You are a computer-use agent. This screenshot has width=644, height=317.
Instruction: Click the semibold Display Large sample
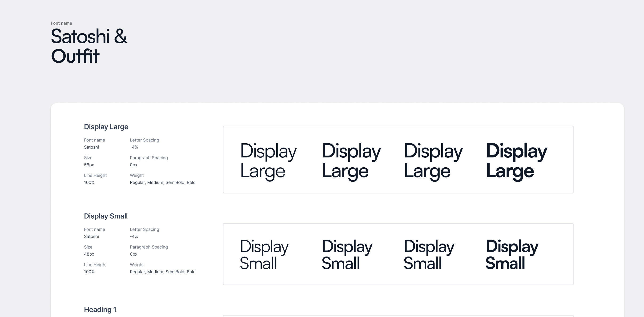[x=433, y=161]
